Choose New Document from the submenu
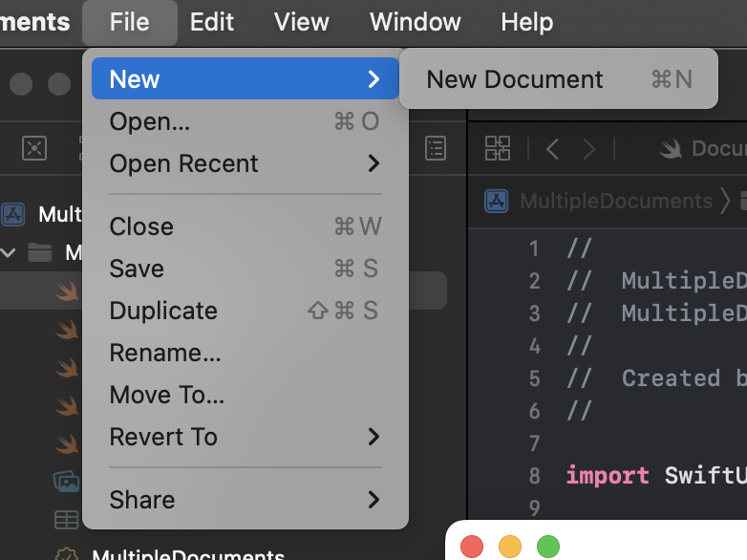 coord(515,79)
